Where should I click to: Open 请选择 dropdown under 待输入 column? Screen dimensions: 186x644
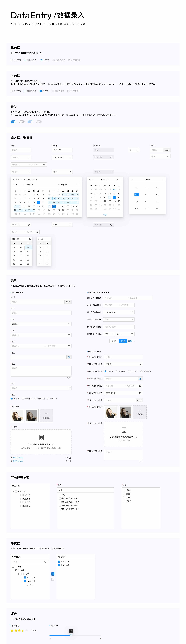21,172
